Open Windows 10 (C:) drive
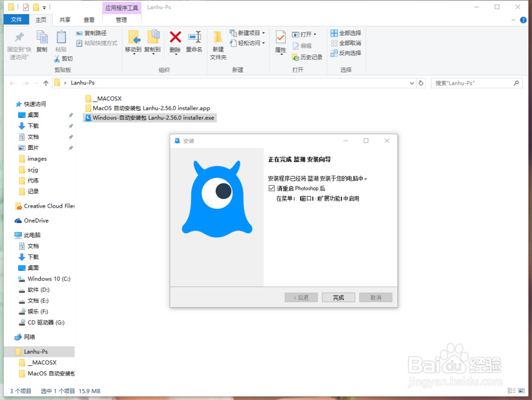 coord(44,279)
